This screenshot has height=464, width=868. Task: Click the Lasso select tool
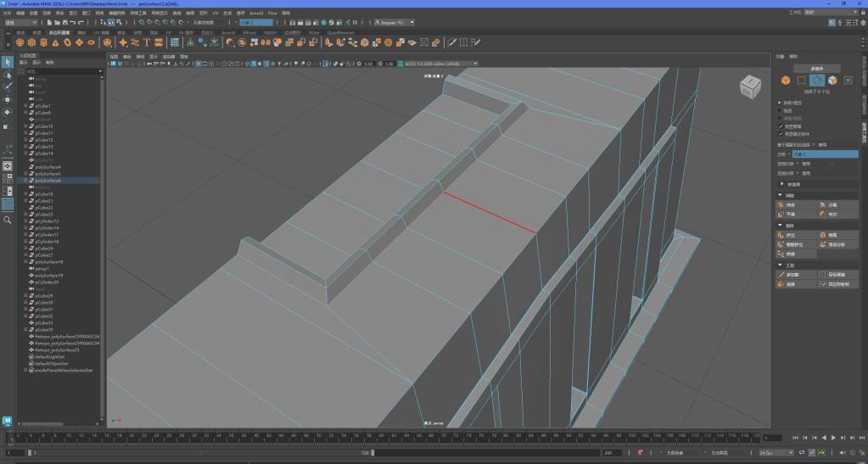click(x=8, y=75)
